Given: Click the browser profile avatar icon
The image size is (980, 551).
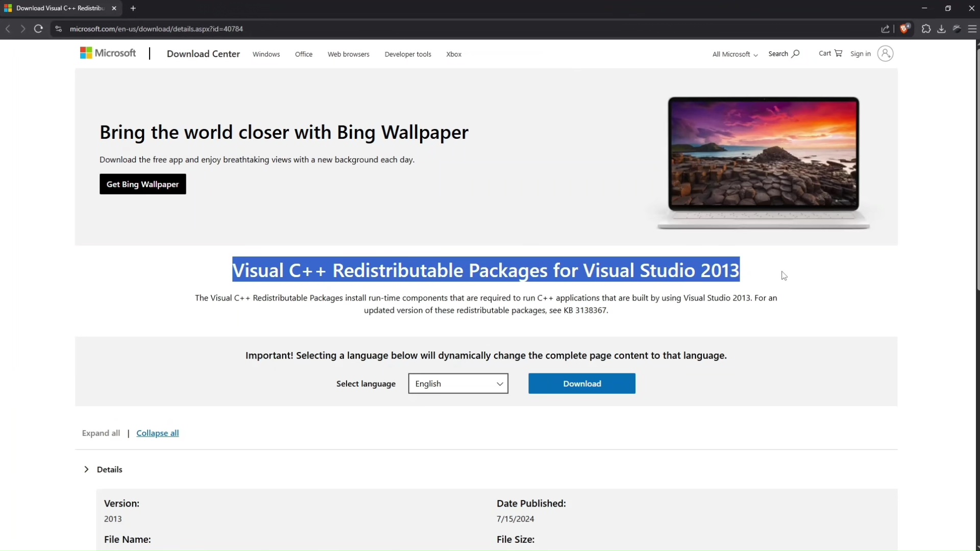Looking at the screenshot, I should pos(957,29).
